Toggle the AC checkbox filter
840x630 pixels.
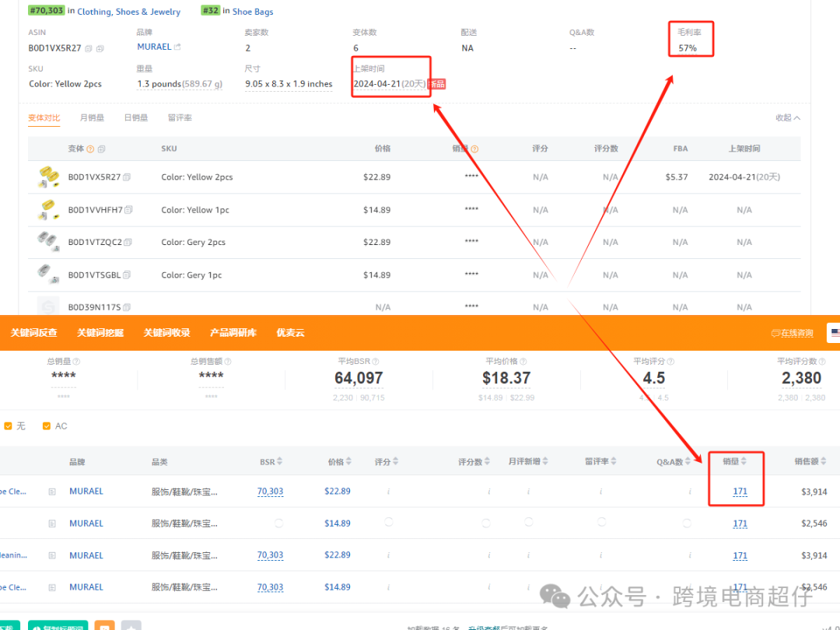(47, 426)
